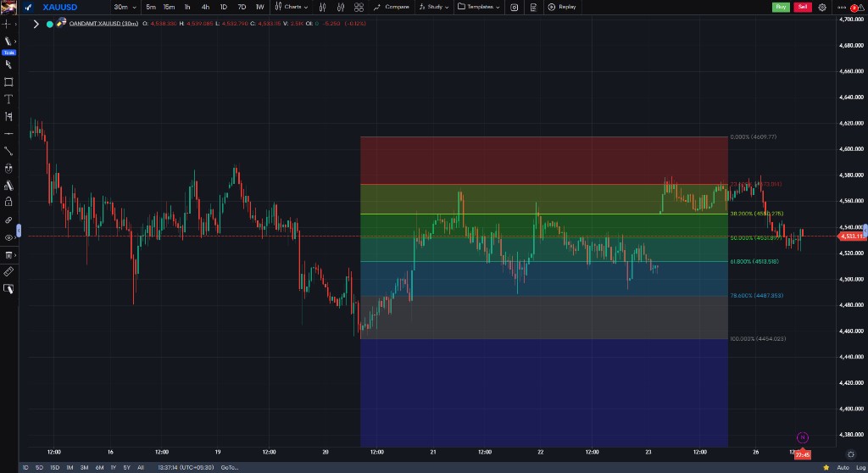Switch to the 4h timeframe
868x473 pixels.
point(205,7)
